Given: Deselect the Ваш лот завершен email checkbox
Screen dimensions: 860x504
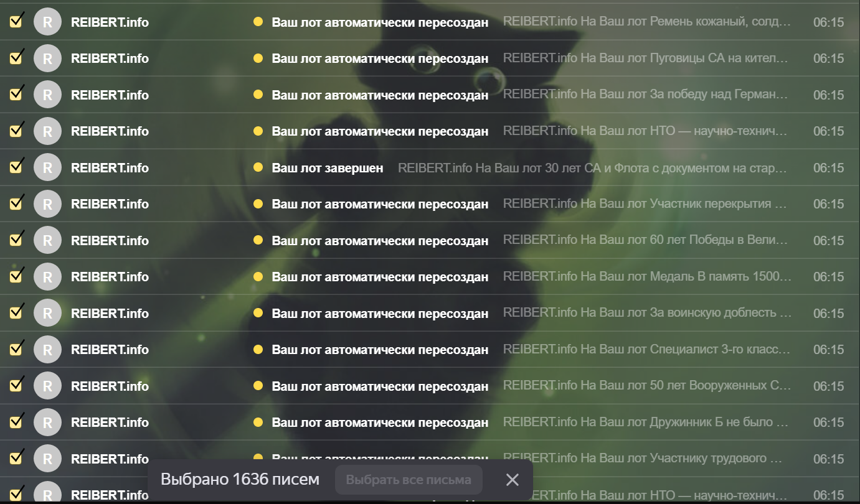Looking at the screenshot, I should [16, 168].
